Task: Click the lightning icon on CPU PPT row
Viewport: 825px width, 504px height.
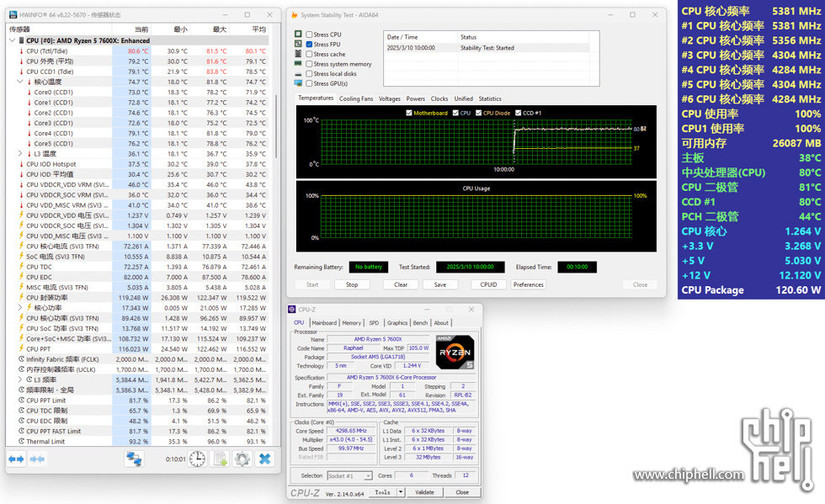Action: click(x=22, y=349)
